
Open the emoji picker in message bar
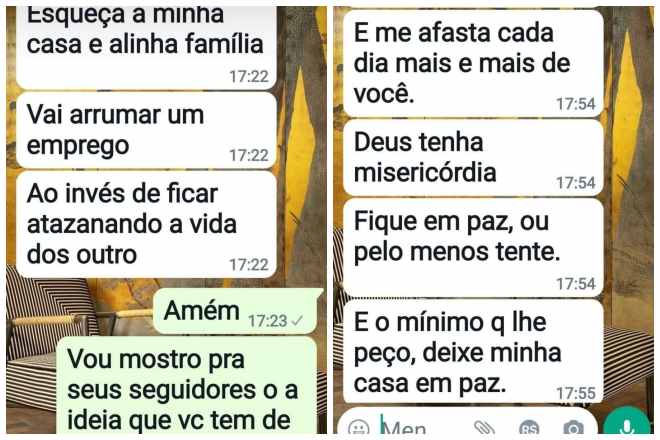click(x=359, y=427)
